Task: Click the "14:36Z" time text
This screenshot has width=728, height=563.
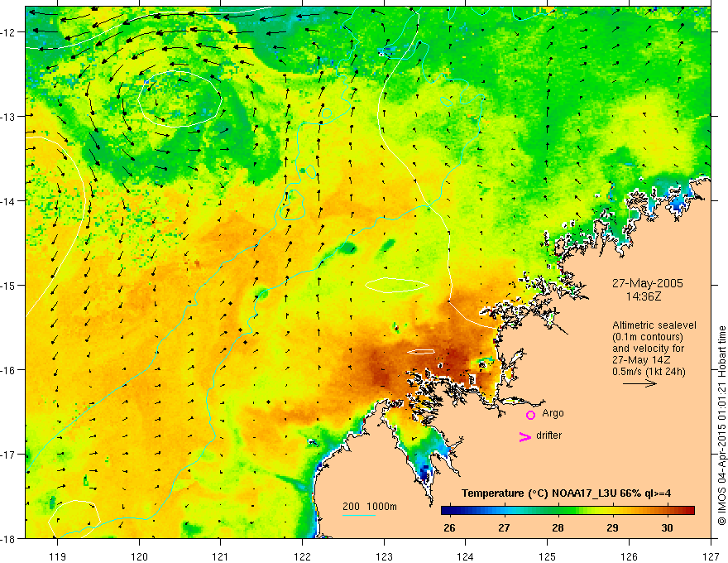Action: tap(644, 296)
